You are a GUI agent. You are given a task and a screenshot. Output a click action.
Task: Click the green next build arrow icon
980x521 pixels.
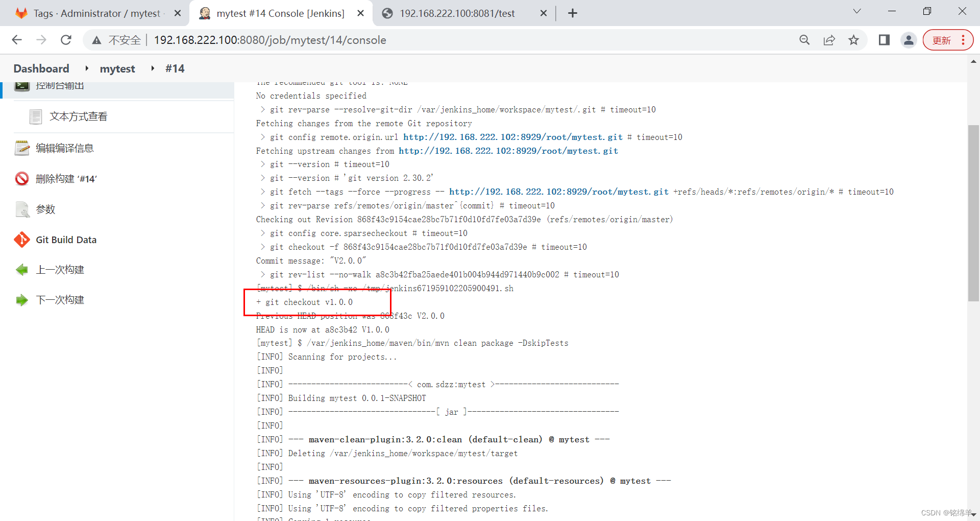(x=22, y=300)
